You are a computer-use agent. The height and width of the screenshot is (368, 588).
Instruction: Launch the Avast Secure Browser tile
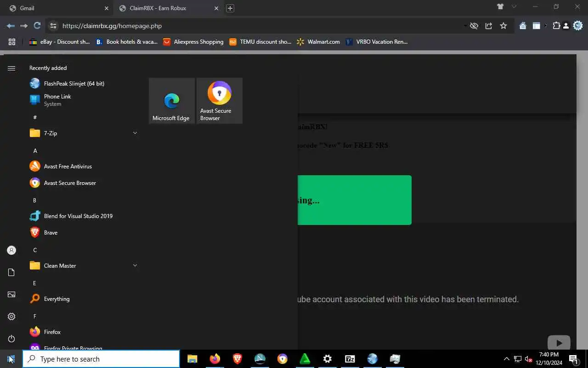(219, 101)
